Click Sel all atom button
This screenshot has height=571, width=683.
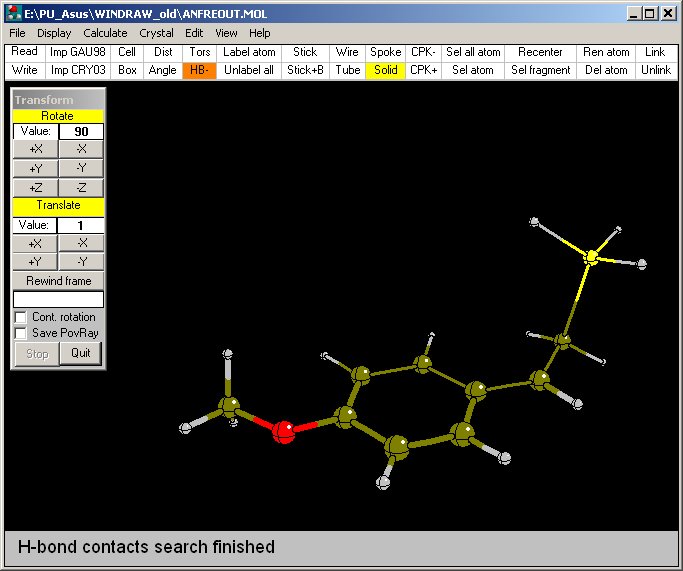click(x=473, y=52)
